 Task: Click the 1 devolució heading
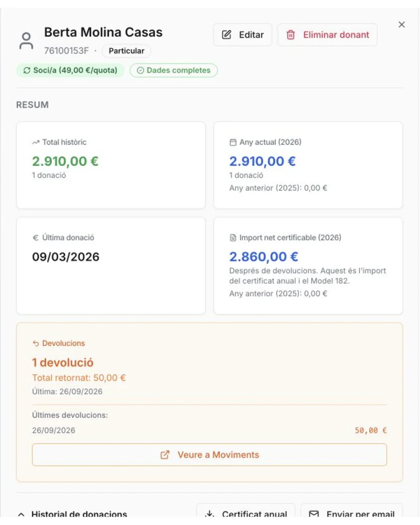(x=63, y=362)
